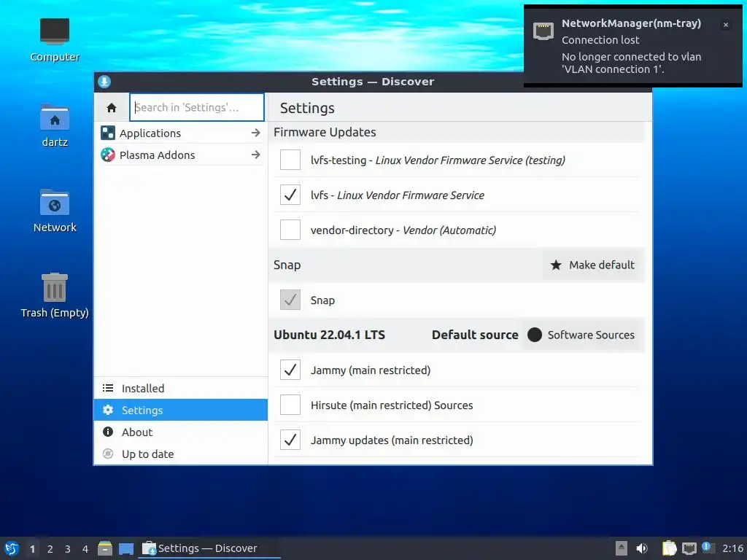Viewport: 747px width, 560px height.
Task: Switch to workspace 2
Action: [x=50, y=549]
